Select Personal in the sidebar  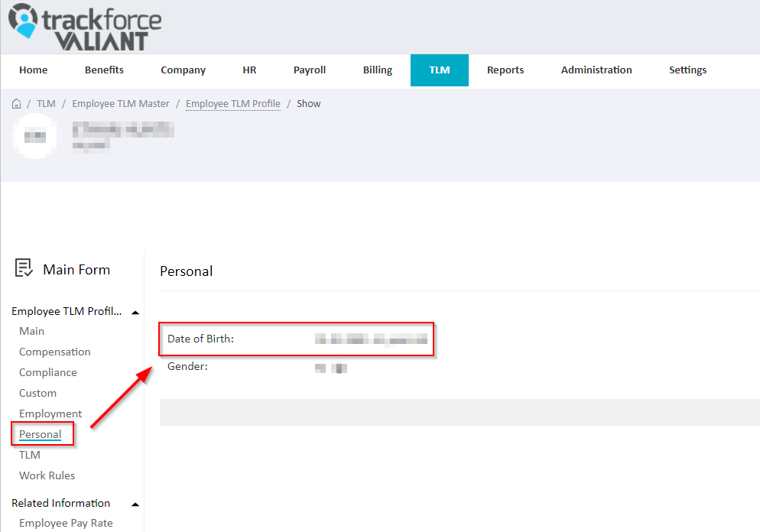(41, 434)
